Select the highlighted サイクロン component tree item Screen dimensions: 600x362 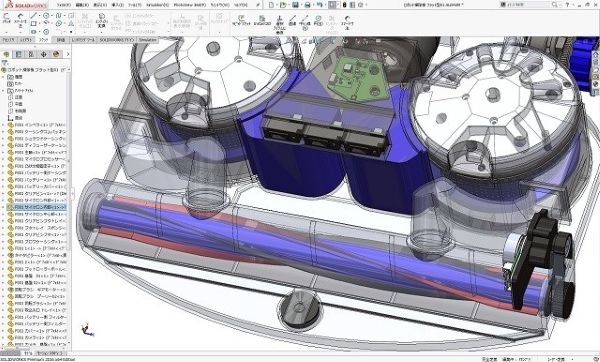pos(37,207)
